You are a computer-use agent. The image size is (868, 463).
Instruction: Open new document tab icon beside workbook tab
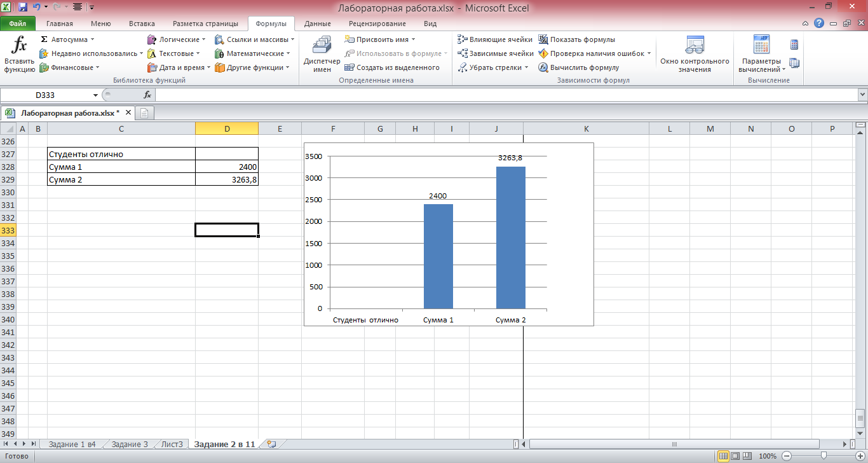click(x=144, y=113)
